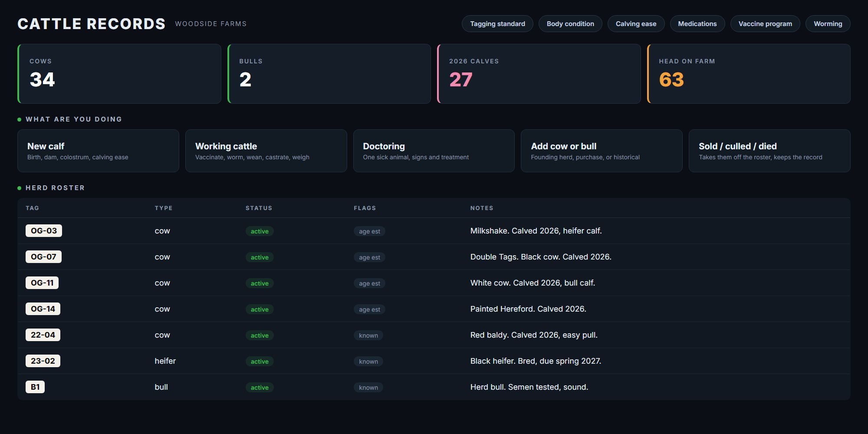868x434 pixels.
Task: Click the known flag for 23-02
Action: [x=368, y=362]
